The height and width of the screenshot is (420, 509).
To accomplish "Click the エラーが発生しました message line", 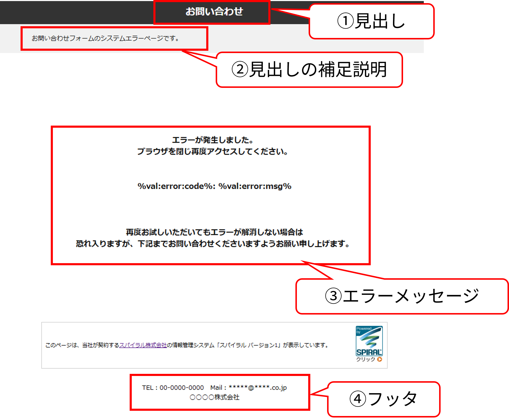I will tap(213, 140).
